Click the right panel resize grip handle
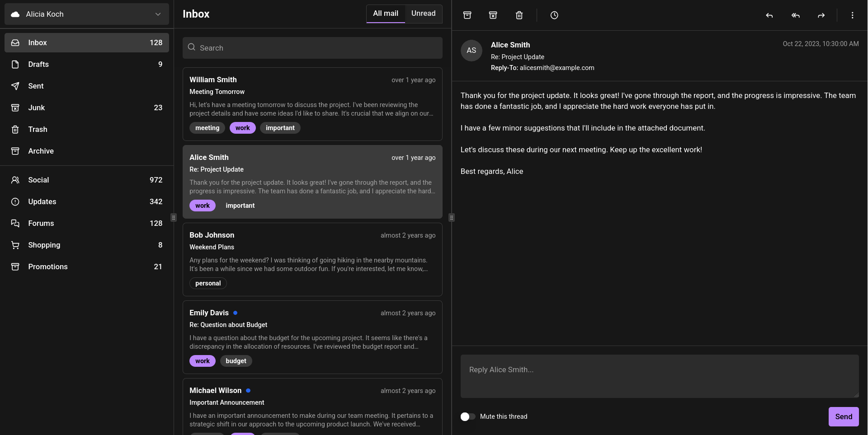 (x=452, y=218)
